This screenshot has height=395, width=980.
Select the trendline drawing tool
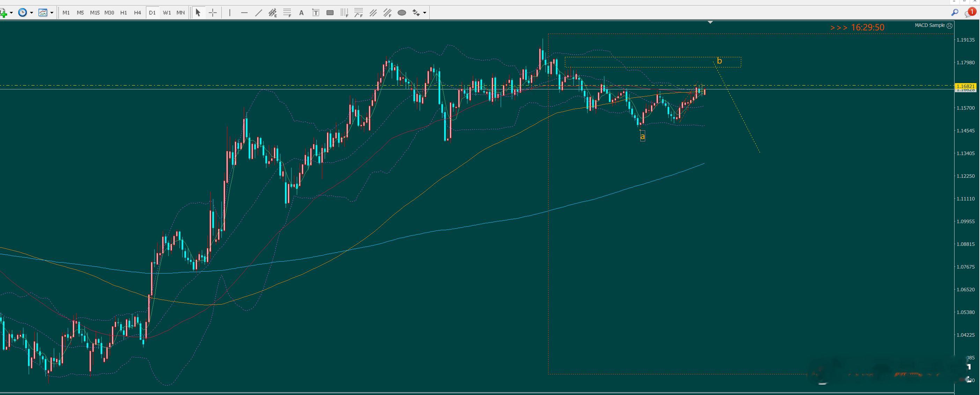point(258,13)
